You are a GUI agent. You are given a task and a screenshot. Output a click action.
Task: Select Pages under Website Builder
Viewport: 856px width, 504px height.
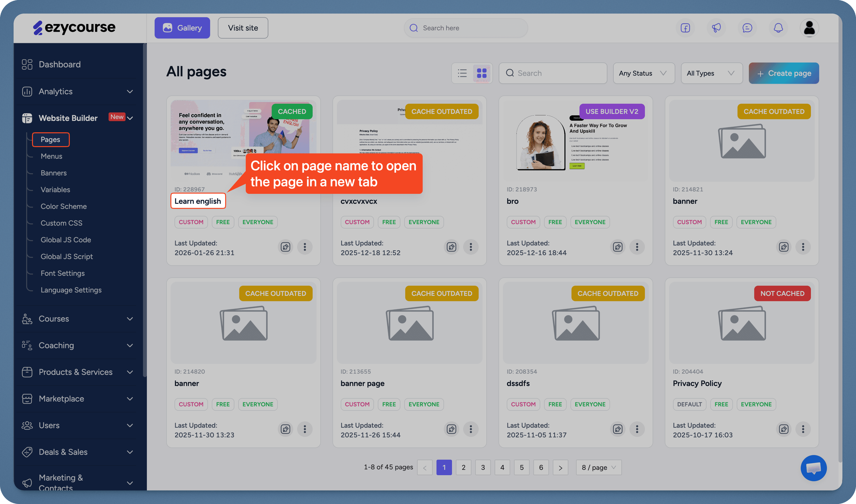pos(50,139)
